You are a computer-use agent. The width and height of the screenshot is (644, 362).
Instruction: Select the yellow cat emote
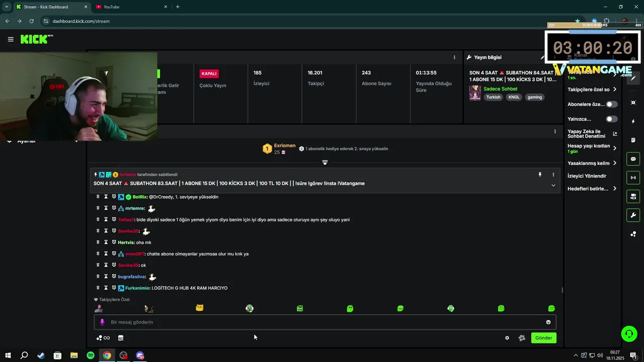(x=199, y=308)
